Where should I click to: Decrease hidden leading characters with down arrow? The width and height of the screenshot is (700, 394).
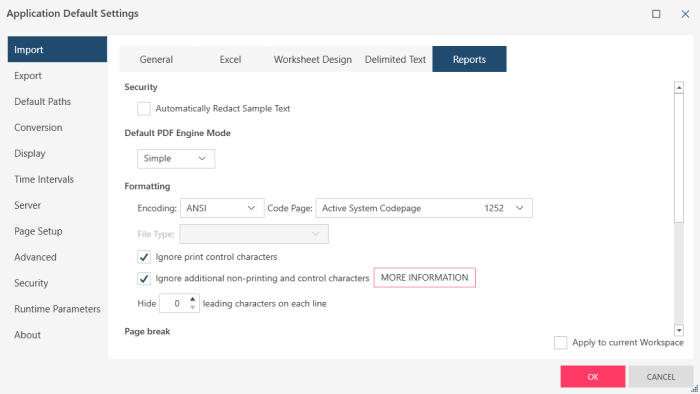point(192,307)
